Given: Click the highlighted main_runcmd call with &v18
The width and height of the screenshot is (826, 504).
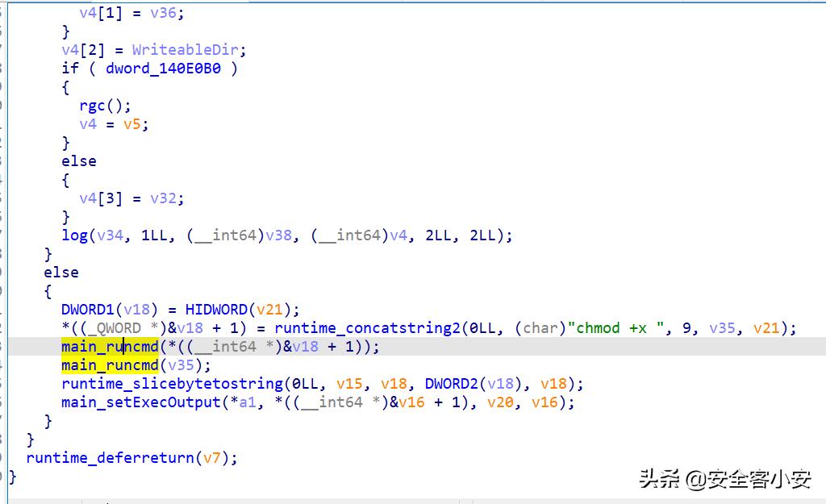Looking at the screenshot, I should (x=110, y=347).
